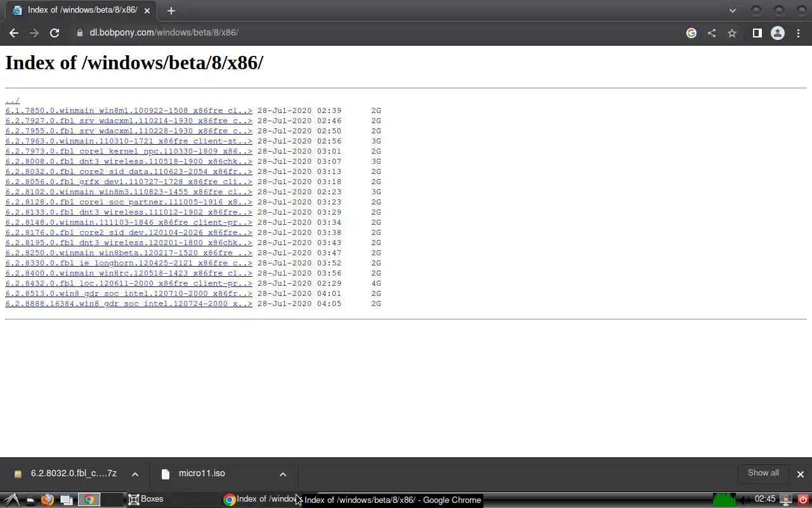
Task: View site information via lock icon
Action: (x=79, y=33)
